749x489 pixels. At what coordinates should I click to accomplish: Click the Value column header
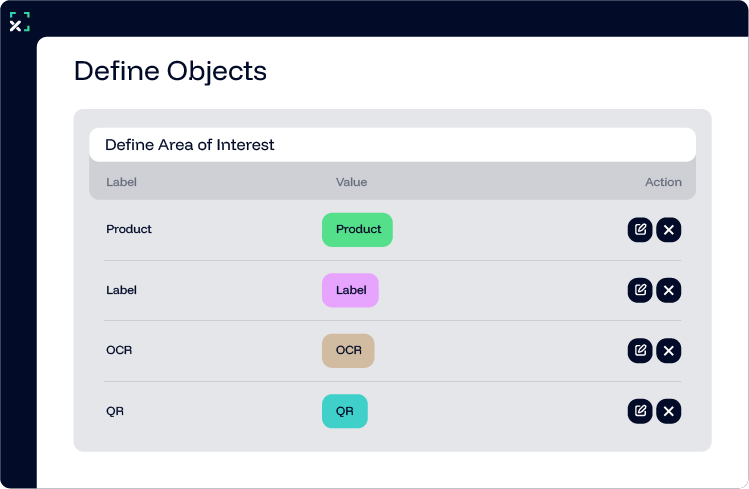[351, 182]
